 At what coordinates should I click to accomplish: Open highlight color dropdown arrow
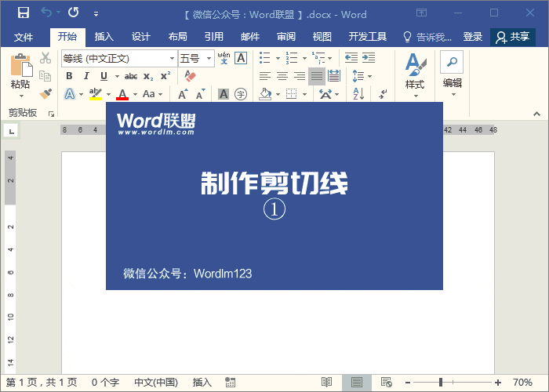coord(108,95)
